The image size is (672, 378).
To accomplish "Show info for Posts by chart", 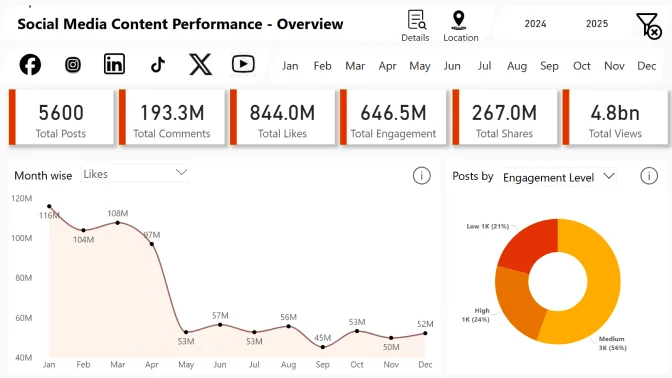I will pyautogui.click(x=649, y=176).
